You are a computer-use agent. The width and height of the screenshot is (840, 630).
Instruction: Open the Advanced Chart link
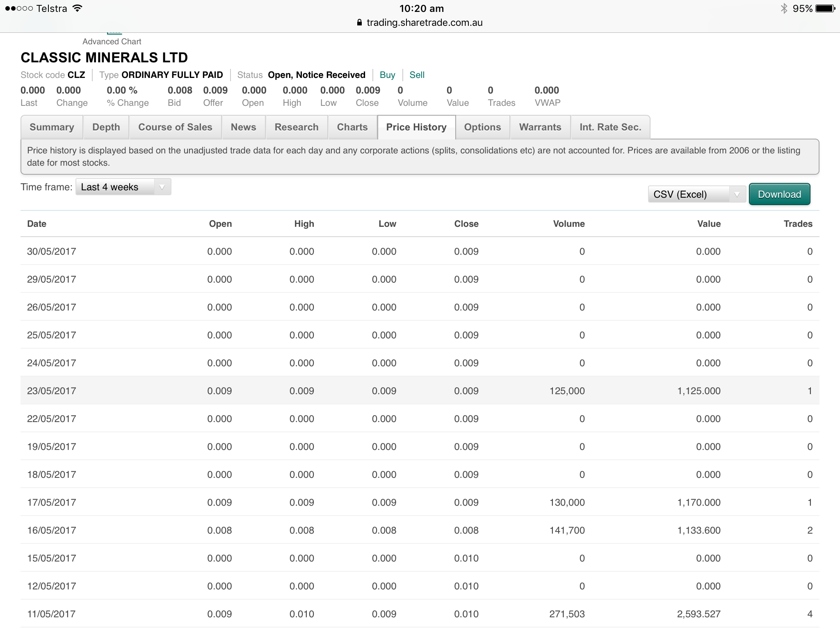click(112, 41)
